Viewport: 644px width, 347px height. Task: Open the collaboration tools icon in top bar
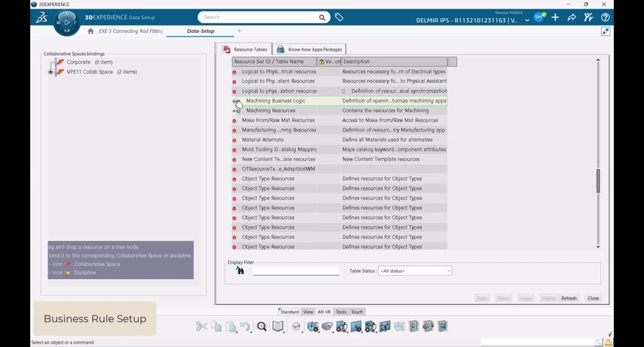coord(588,17)
